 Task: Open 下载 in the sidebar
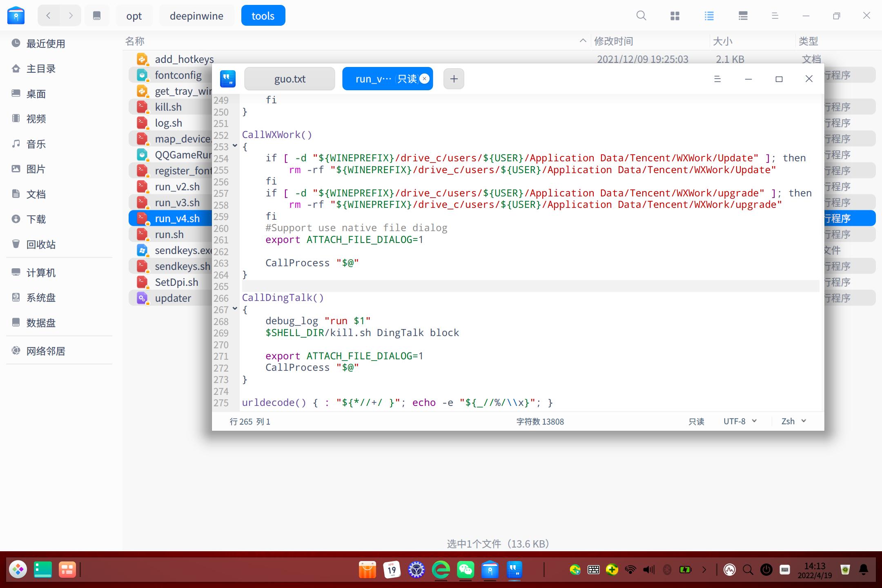point(36,219)
